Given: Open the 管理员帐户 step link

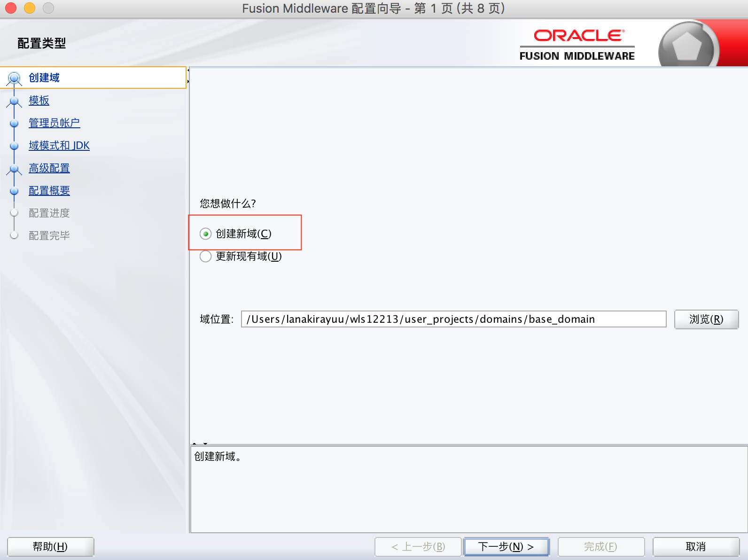Looking at the screenshot, I should pyautogui.click(x=55, y=123).
